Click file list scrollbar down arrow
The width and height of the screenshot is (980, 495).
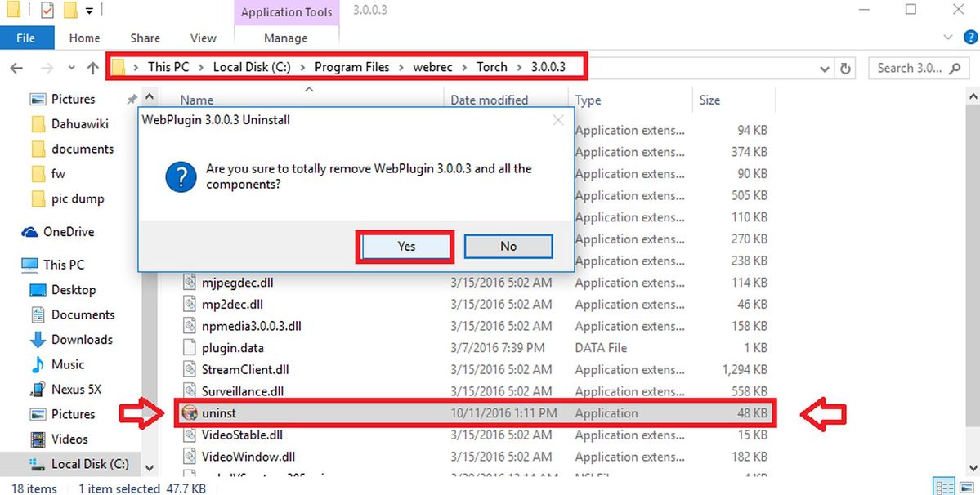click(973, 467)
